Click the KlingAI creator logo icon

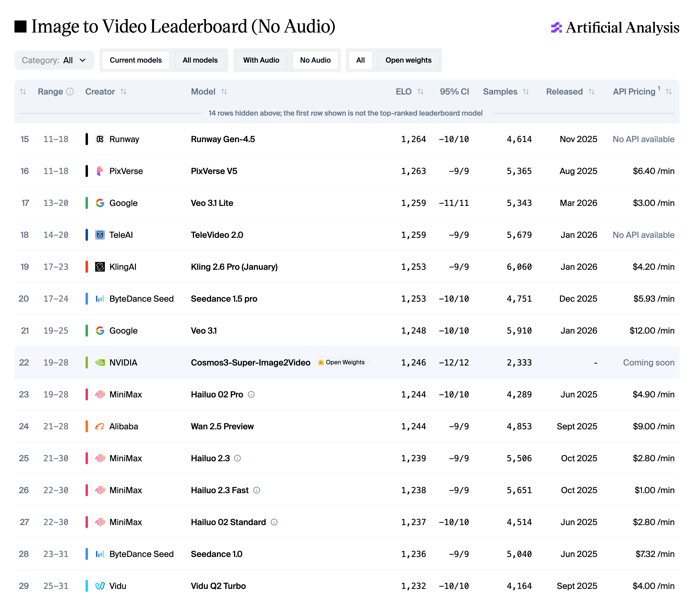pyautogui.click(x=100, y=267)
